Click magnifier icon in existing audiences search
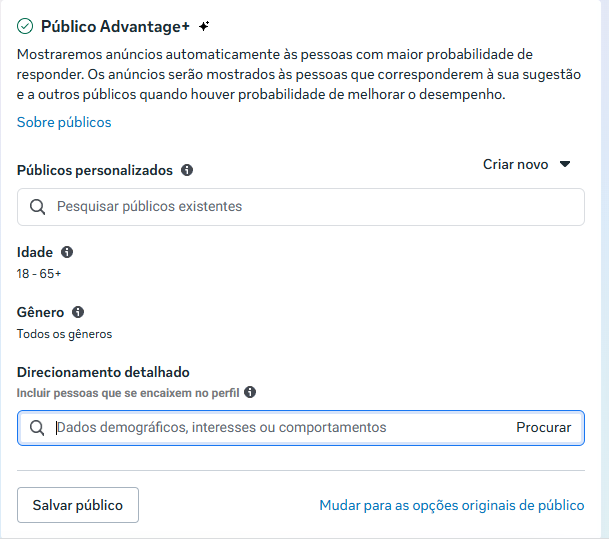This screenshot has width=609, height=543. click(x=38, y=207)
